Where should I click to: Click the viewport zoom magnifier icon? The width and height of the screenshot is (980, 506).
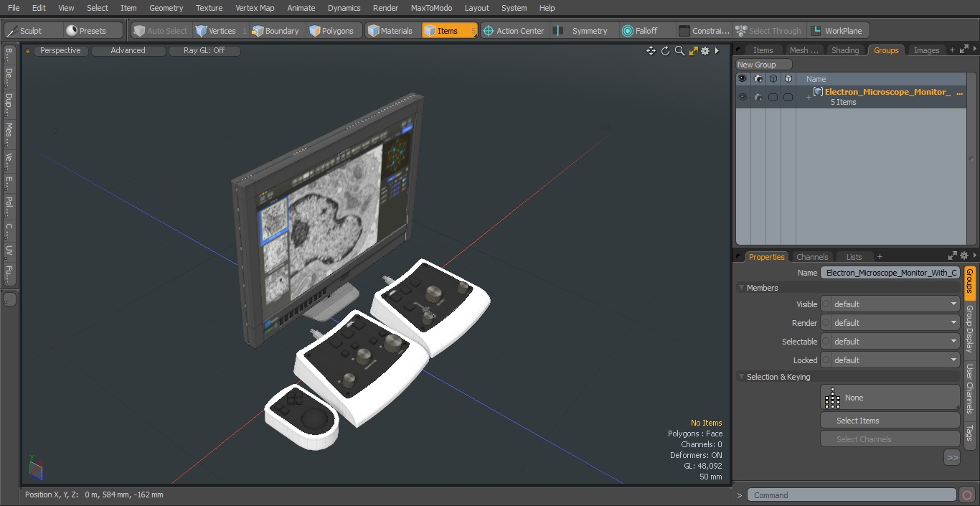pos(679,51)
